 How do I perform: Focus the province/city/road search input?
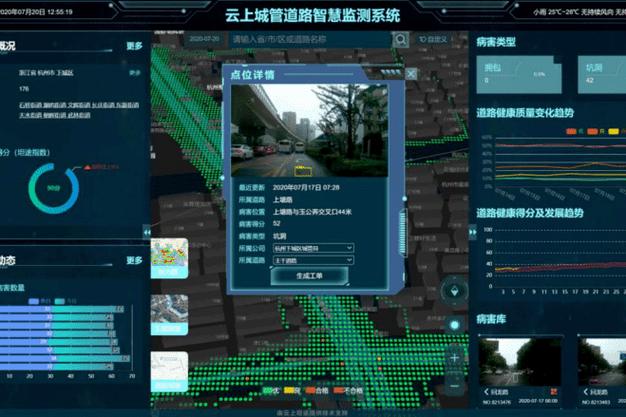(x=309, y=40)
